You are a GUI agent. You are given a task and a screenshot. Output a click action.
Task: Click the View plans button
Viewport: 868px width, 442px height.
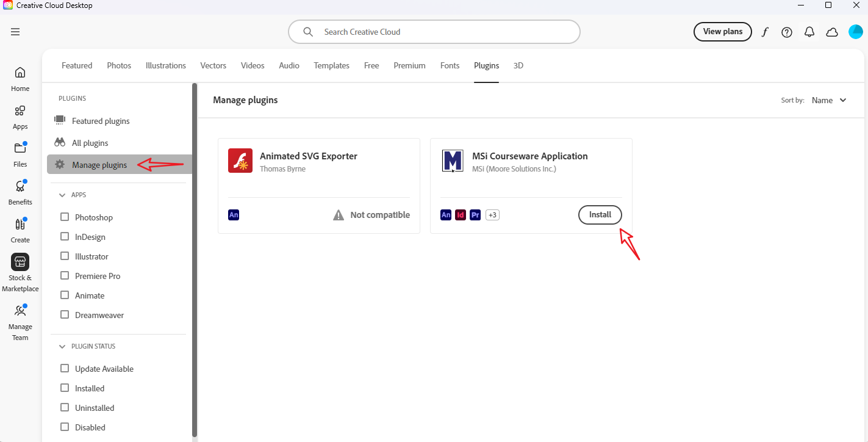722,32
